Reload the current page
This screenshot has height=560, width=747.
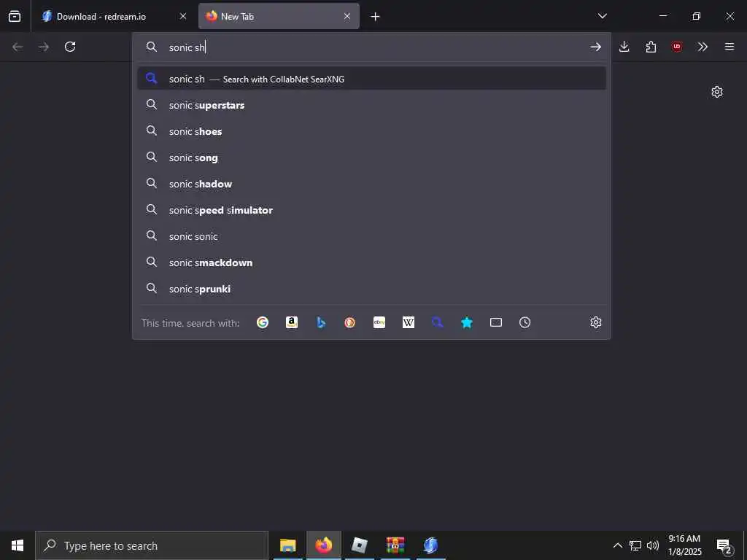70,47
